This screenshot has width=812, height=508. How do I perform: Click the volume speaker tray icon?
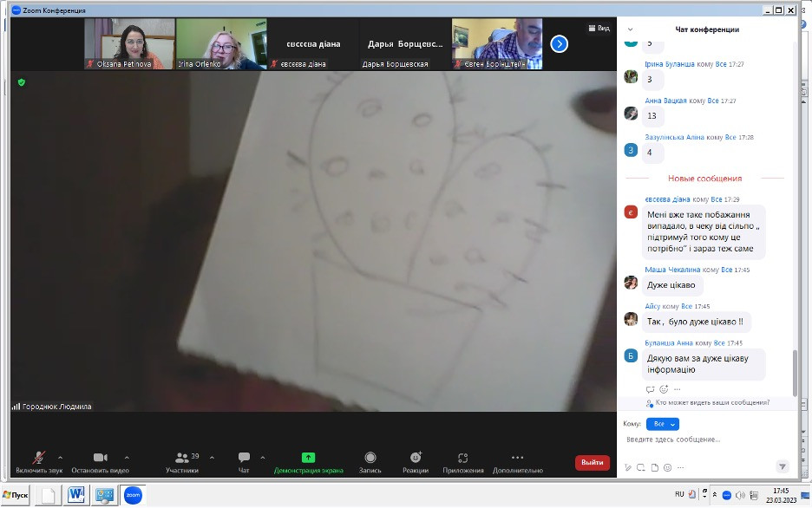[740, 496]
